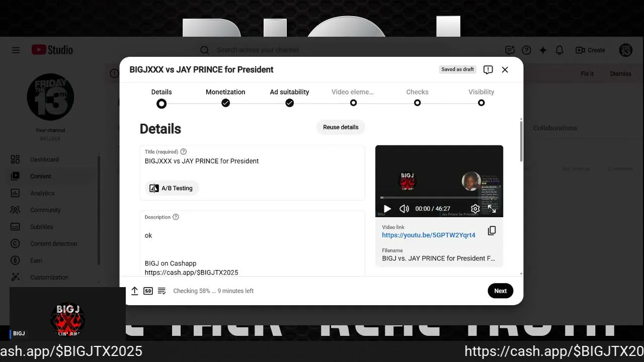644x362 pixels.
Task: Click the Reuse details button
Action: point(341,127)
